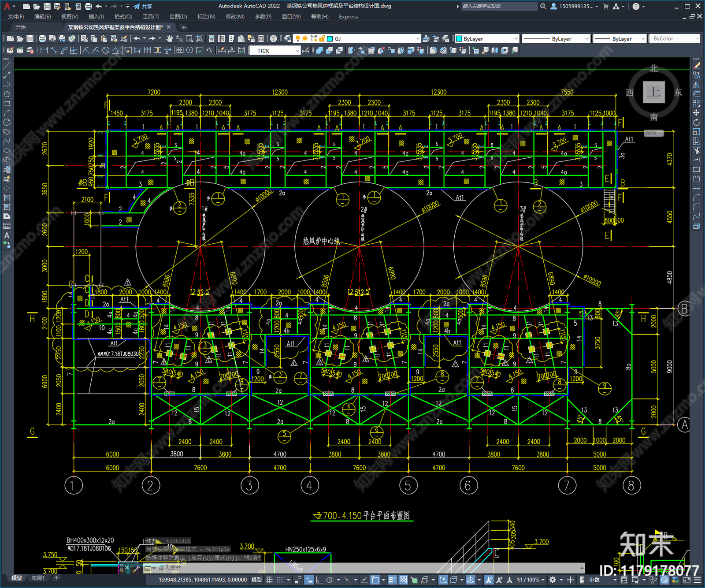Viewport: 705px width, 588px height.
Task: Open the Express menu
Action: coord(349,17)
